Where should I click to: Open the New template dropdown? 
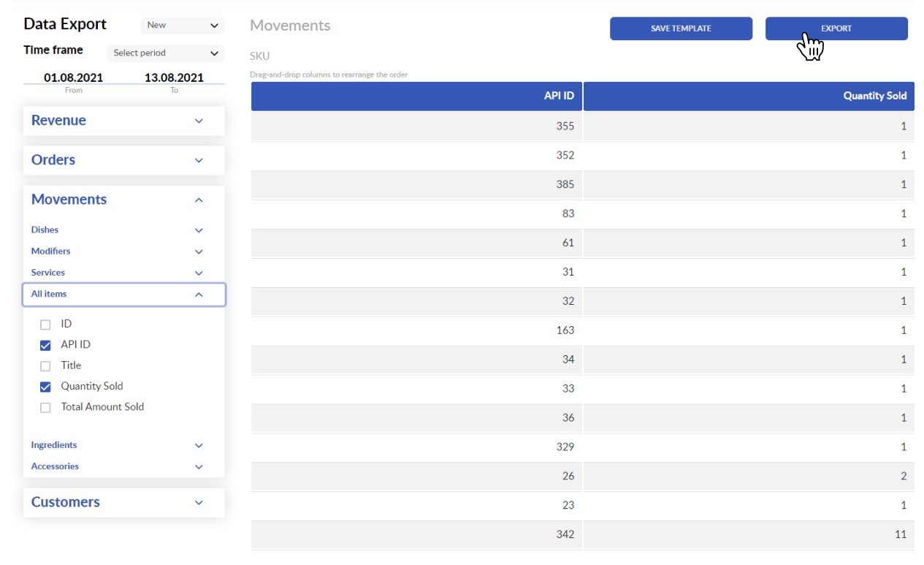coord(183,25)
